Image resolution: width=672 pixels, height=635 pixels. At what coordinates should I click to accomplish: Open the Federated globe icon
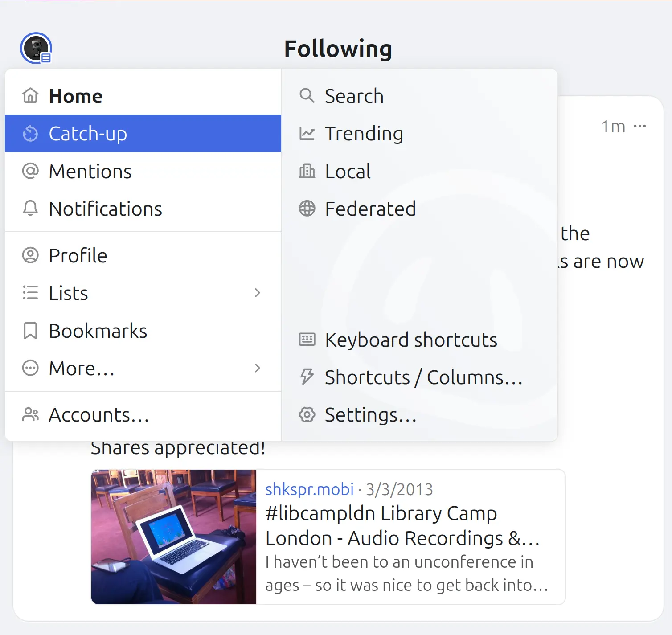point(307,209)
